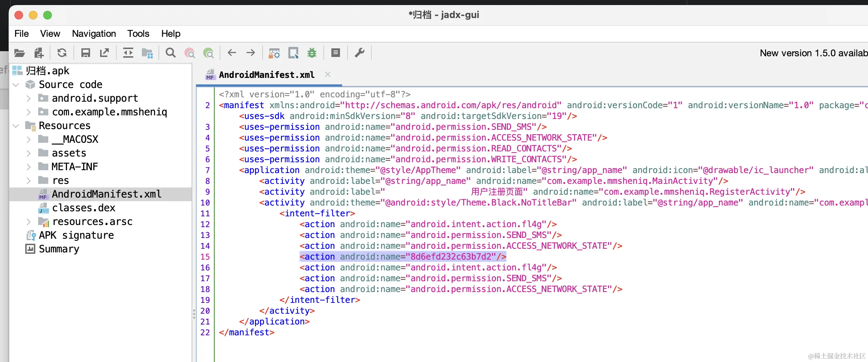The height and width of the screenshot is (362, 868).
Task: Toggle Sync with editor toolbar icon
Action: click(x=128, y=53)
